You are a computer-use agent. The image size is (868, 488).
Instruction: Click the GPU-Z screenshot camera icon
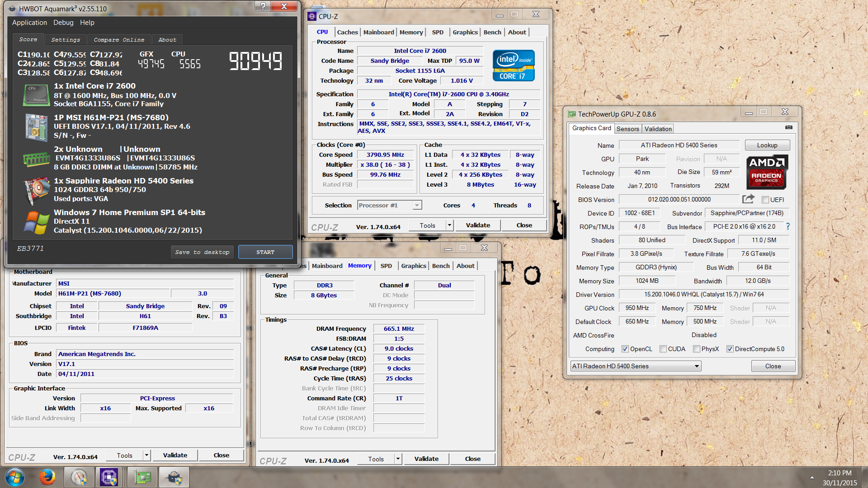[788, 127]
